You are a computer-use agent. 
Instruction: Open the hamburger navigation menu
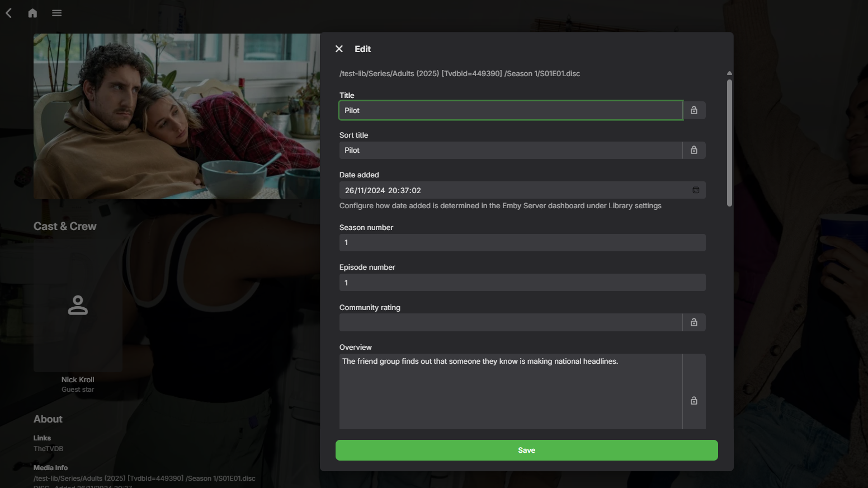tap(56, 13)
